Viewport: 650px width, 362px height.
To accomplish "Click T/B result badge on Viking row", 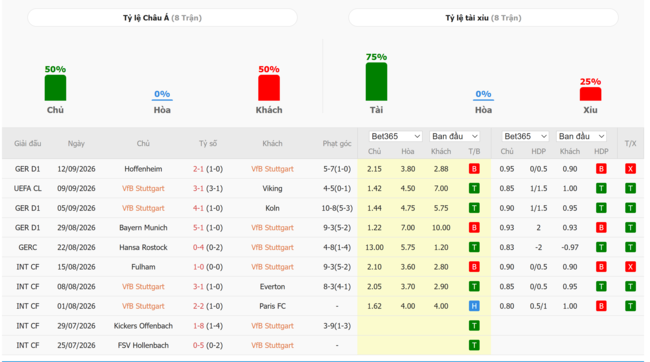I will click(x=474, y=188).
